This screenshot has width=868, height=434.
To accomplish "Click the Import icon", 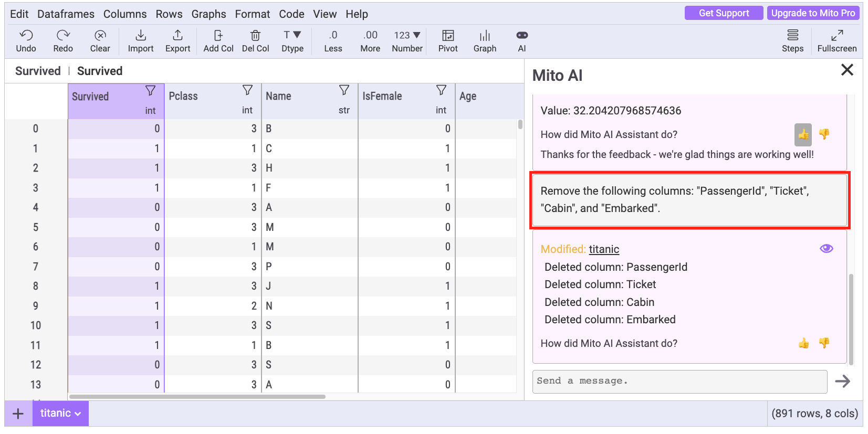I will 140,36.
